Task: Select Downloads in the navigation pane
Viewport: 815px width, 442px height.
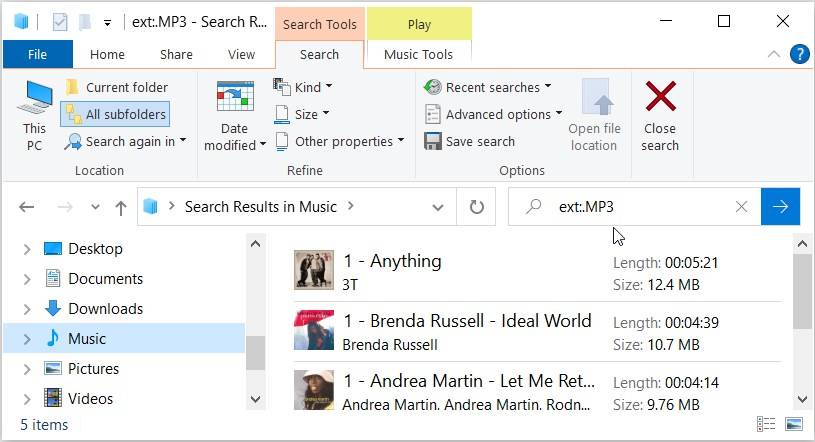Action: 106,308
